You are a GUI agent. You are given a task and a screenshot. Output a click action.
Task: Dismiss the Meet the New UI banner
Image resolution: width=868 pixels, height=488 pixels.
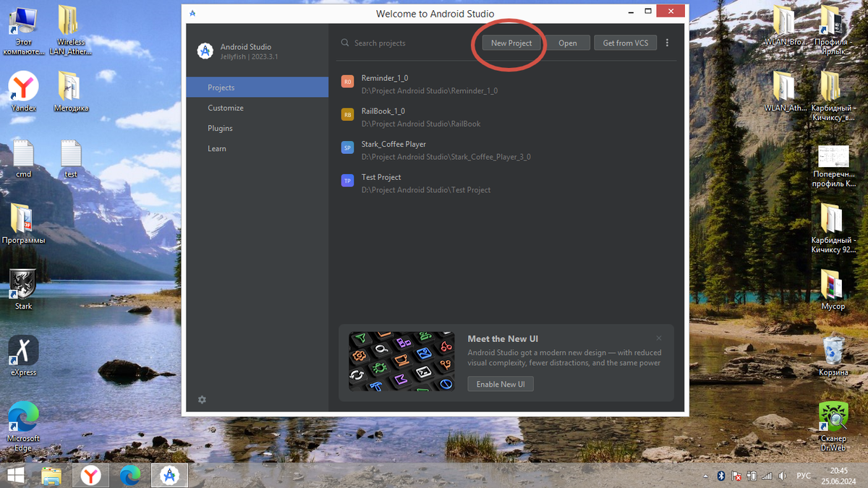659,338
